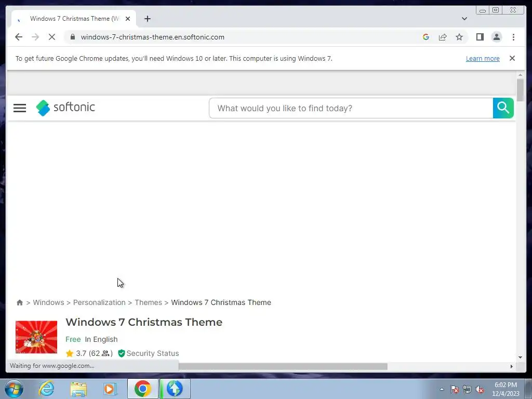Viewport: 532px width, 399px height.
Task: Click the scrollbar down arrow
Action: (x=520, y=357)
